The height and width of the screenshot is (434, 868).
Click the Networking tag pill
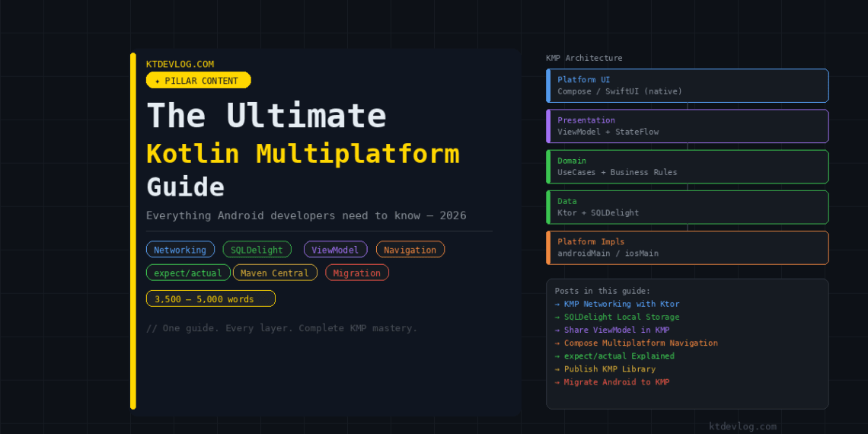point(180,250)
